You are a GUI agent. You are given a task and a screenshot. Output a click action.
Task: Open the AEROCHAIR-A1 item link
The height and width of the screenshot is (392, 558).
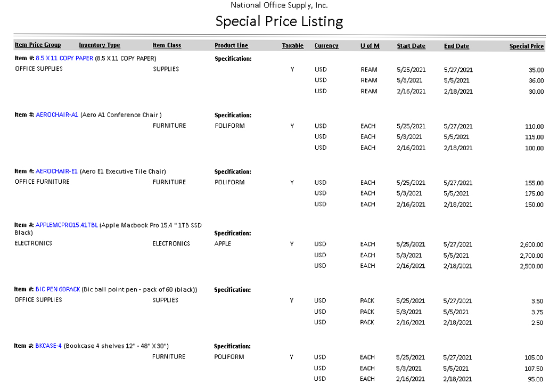[x=57, y=115]
